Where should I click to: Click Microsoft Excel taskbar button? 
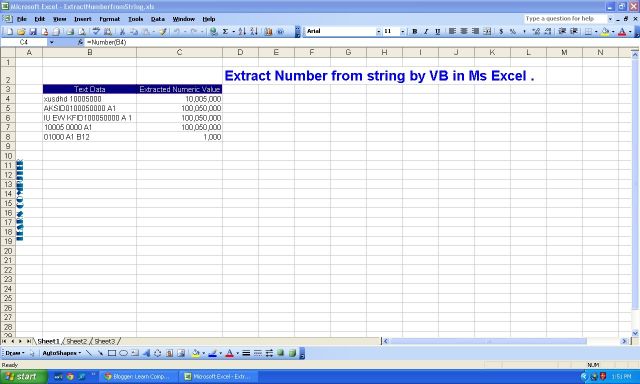click(x=219, y=377)
